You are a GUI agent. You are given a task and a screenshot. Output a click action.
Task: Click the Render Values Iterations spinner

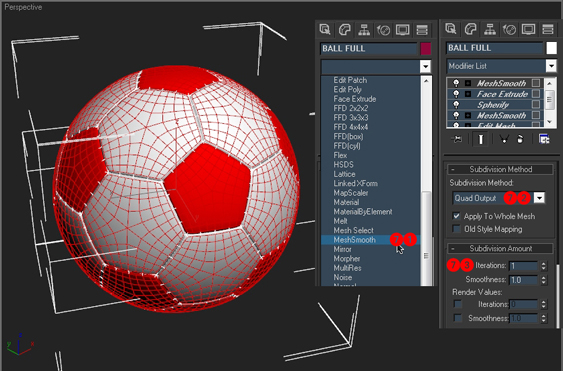pos(543,304)
